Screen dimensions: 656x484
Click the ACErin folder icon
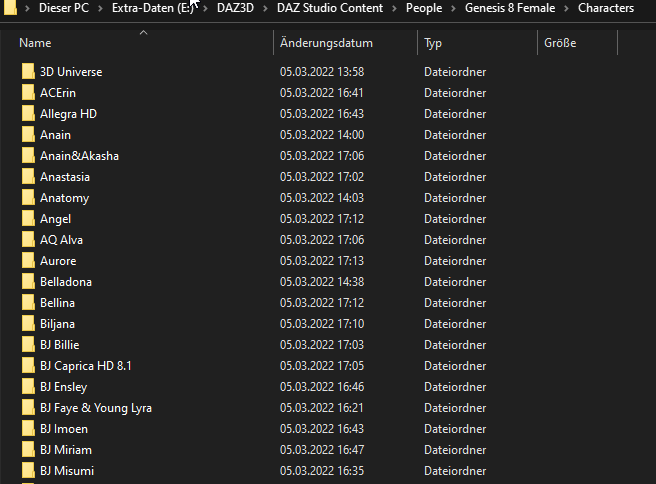click(x=28, y=92)
